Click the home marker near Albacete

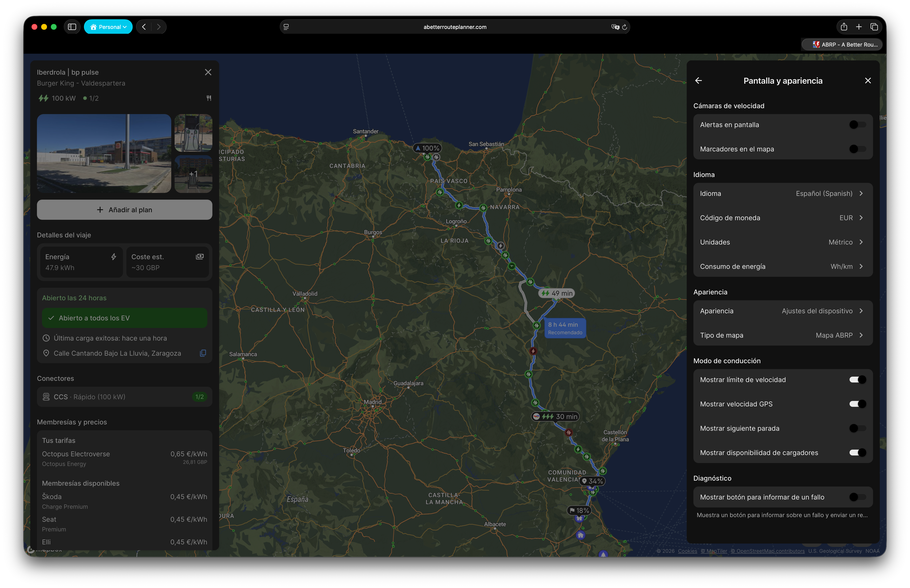[x=580, y=535]
